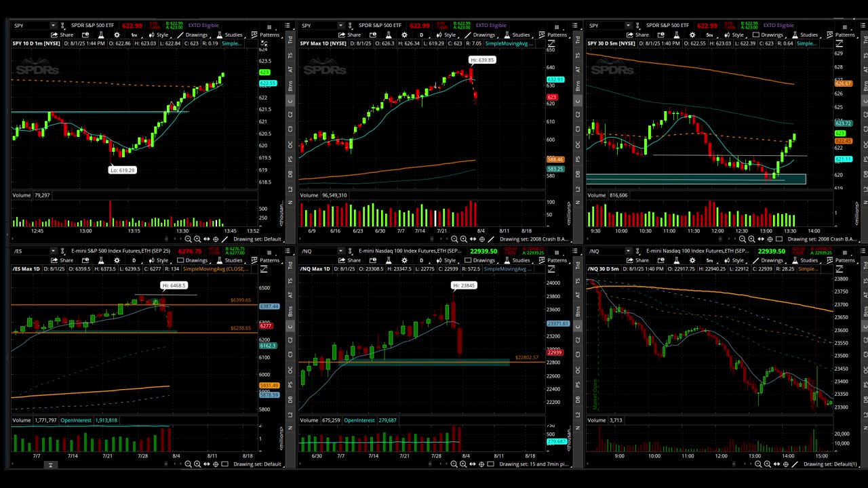868x488 pixels.
Task: Click crosshair pan icon under SPY 1m chart
Action: click(216, 239)
